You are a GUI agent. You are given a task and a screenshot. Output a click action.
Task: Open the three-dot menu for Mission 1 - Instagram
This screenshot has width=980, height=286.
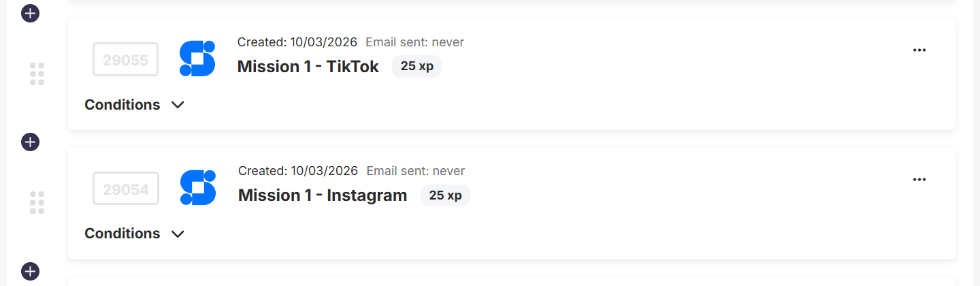pos(919,179)
